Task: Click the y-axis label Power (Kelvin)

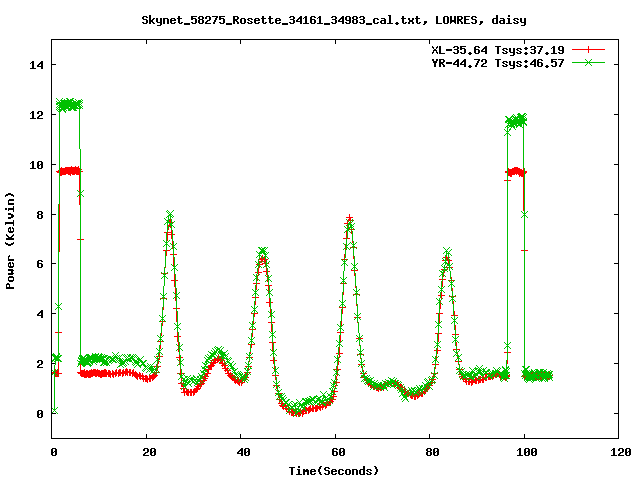Action: pos(10,241)
